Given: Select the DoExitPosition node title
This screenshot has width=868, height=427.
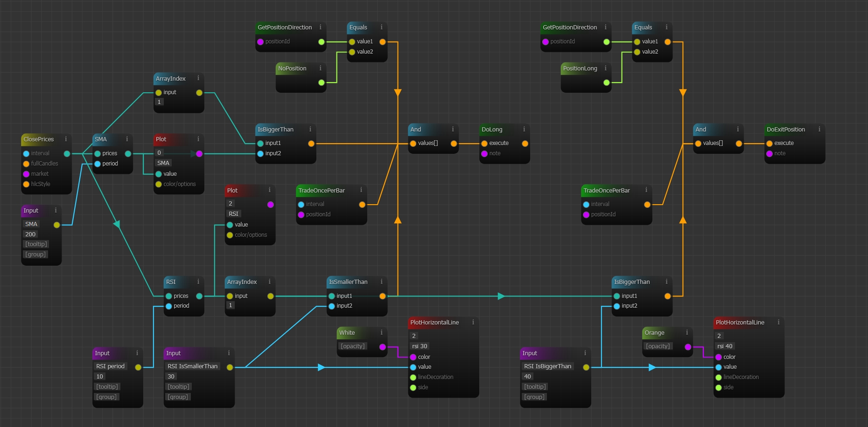Looking at the screenshot, I should (x=786, y=129).
